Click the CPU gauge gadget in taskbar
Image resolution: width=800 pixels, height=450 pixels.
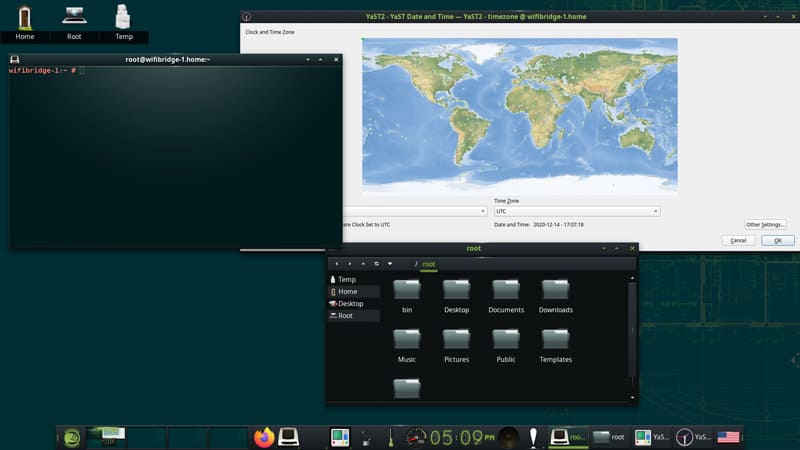tap(415, 437)
